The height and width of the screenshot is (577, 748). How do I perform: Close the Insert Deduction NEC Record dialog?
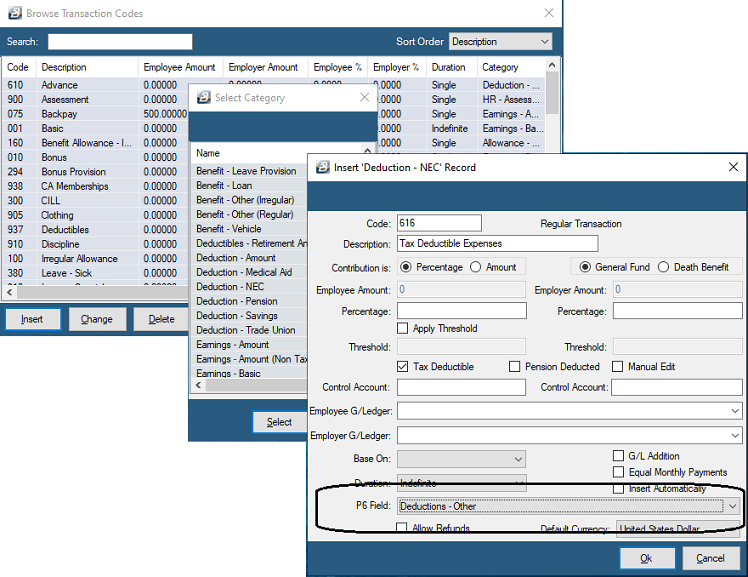pyautogui.click(x=733, y=167)
